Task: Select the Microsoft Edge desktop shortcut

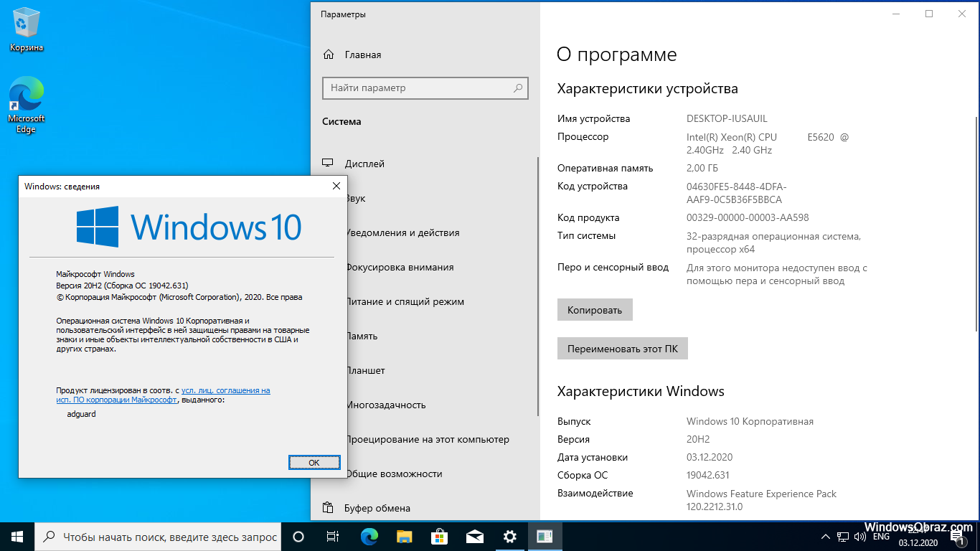Action: tap(27, 106)
